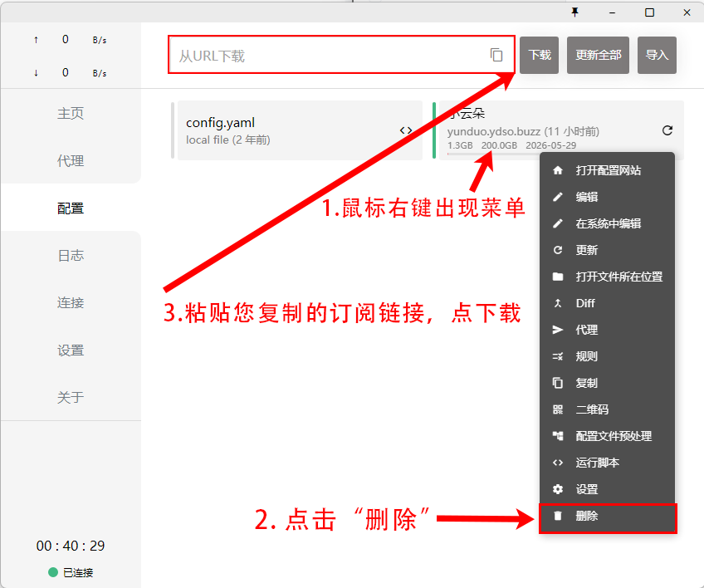Click the 导入 button
The height and width of the screenshot is (588, 704).
(x=657, y=55)
